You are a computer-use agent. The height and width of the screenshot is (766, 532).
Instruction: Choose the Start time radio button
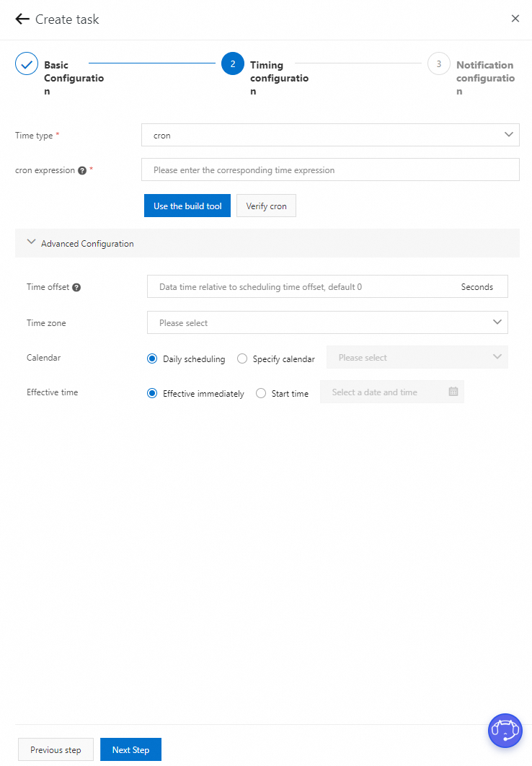[x=261, y=393]
